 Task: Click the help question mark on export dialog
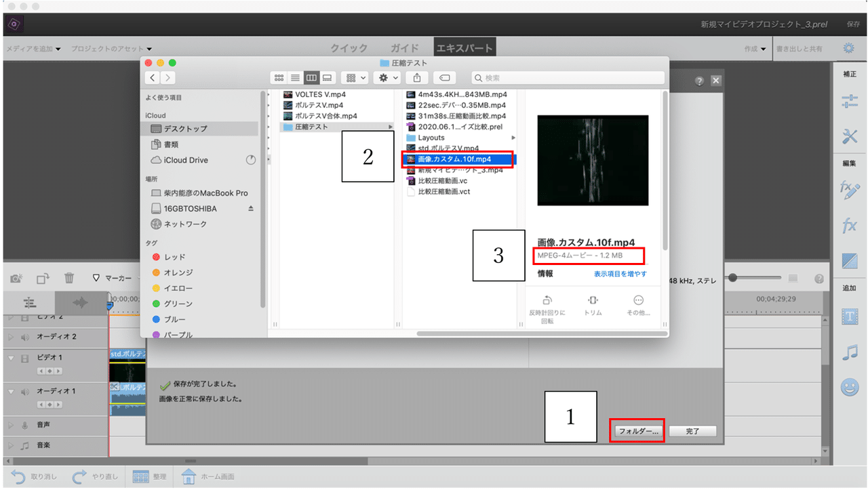tap(699, 81)
